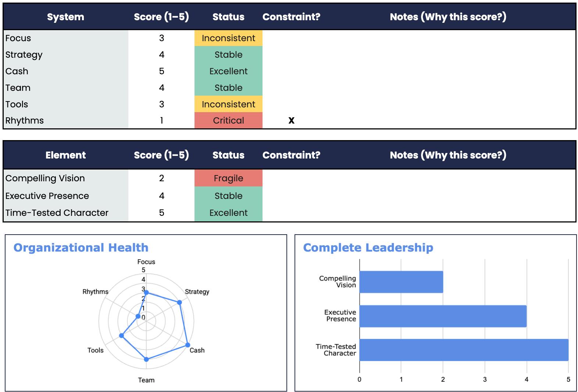This screenshot has height=392, width=578.
Task: Click the Compelling Vision Fragile status cell
Action: pyautogui.click(x=228, y=178)
